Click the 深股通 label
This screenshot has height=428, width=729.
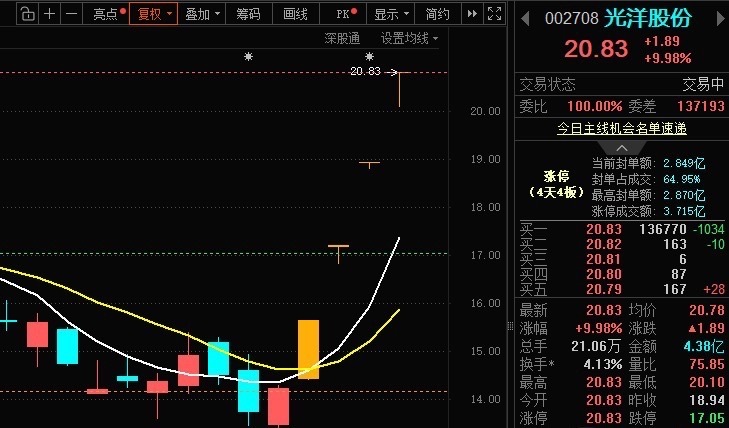coord(342,38)
